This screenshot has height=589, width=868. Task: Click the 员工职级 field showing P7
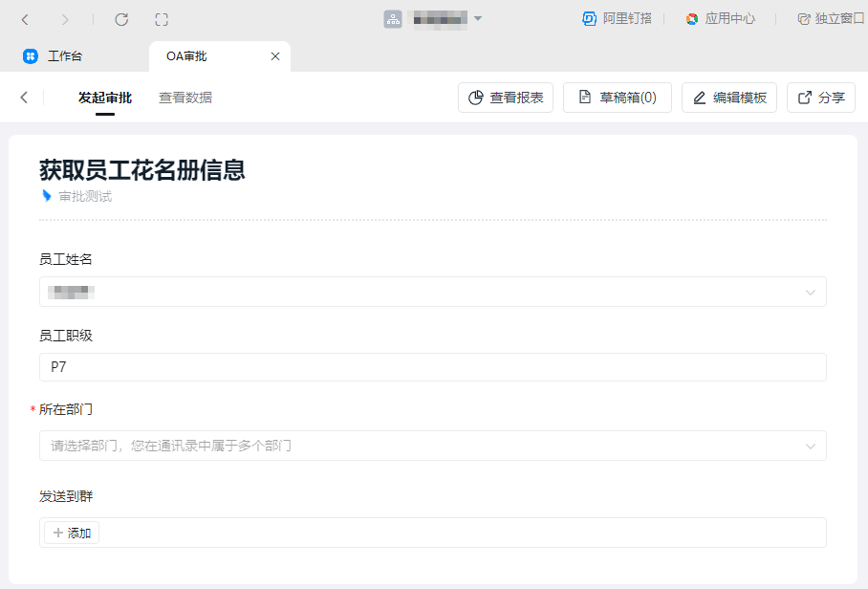430,367
